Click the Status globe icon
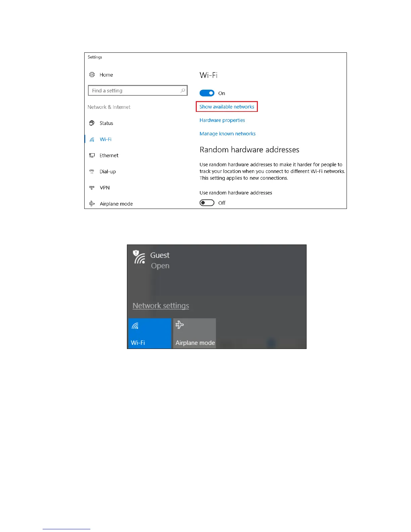The height and width of the screenshot is (532, 411). (92, 123)
